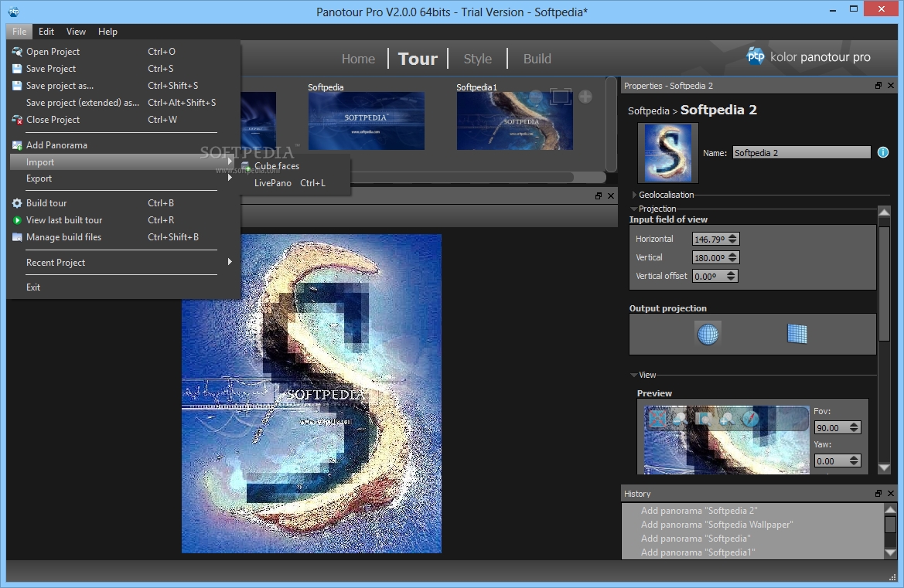The image size is (904, 588).
Task: Click the Softpedia breadcrumb link in Properties
Action: [x=648, y=110]
